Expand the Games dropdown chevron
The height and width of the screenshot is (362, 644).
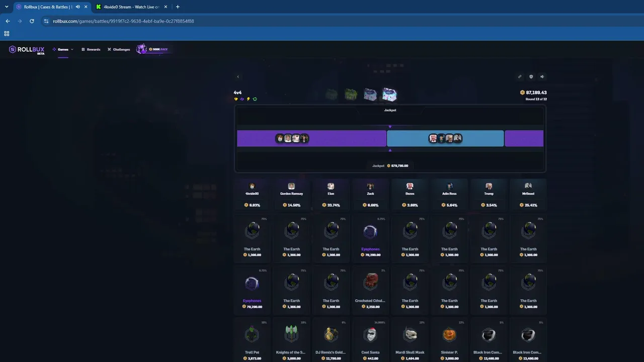pos(72,49)
